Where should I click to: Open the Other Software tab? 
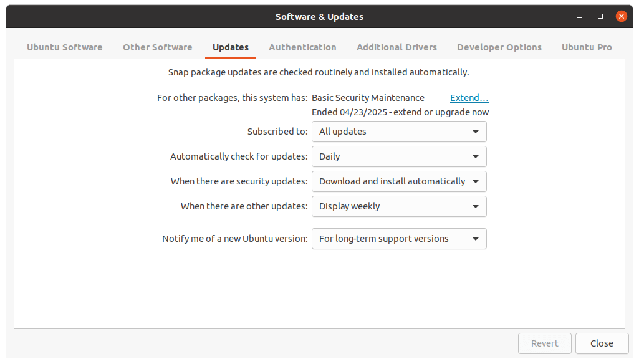(x=157, y=47)
